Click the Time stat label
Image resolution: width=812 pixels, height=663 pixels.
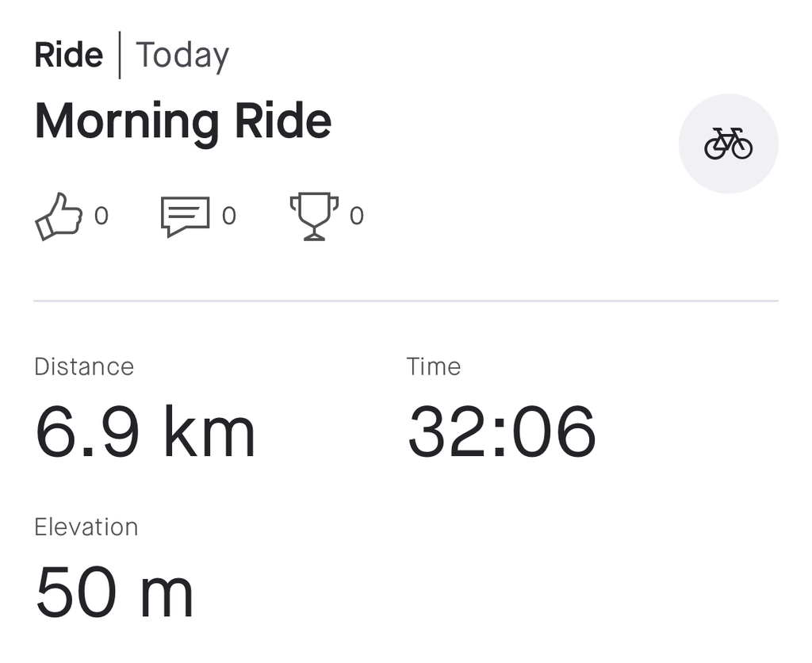tap(433, 366)
